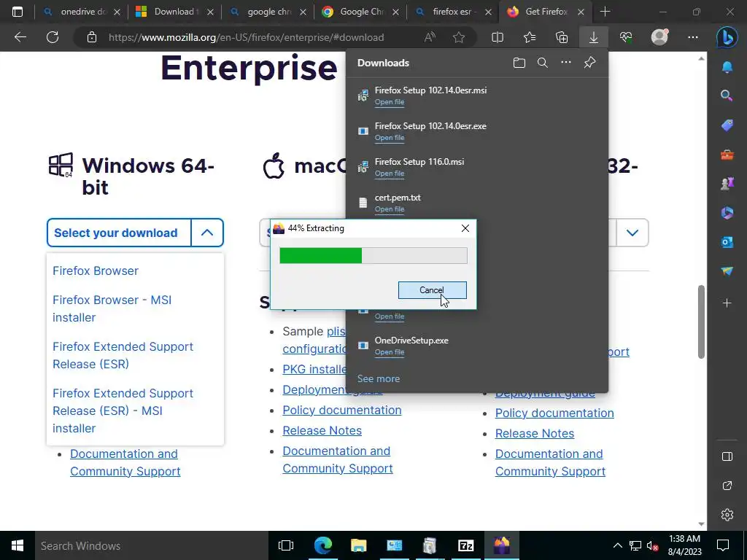Image resolution: width=747 pixels, height=560 pixels.
Task: Choose Firefox Browser from the dropdown list
Action: click(96, 271)
